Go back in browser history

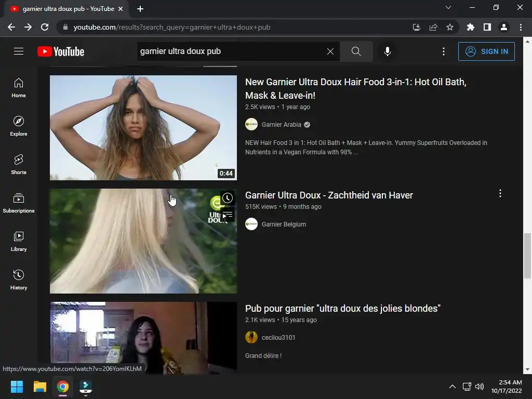(x=11, y=27)
